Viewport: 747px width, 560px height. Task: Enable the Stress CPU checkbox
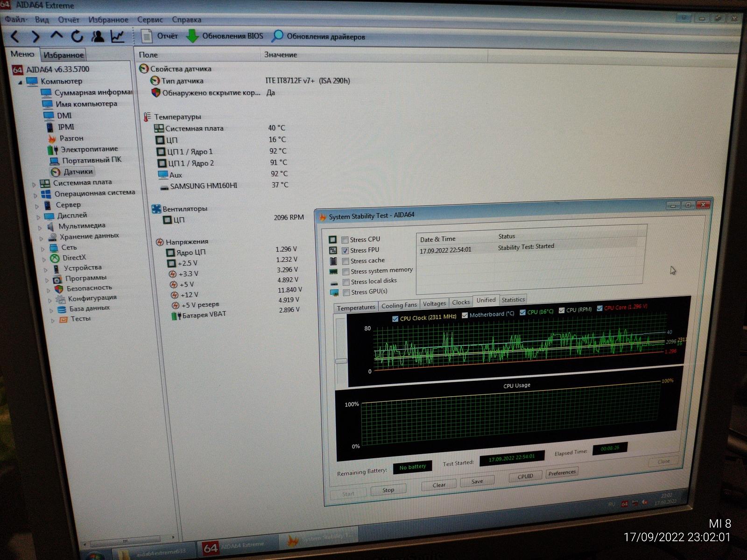coord(345,240)
